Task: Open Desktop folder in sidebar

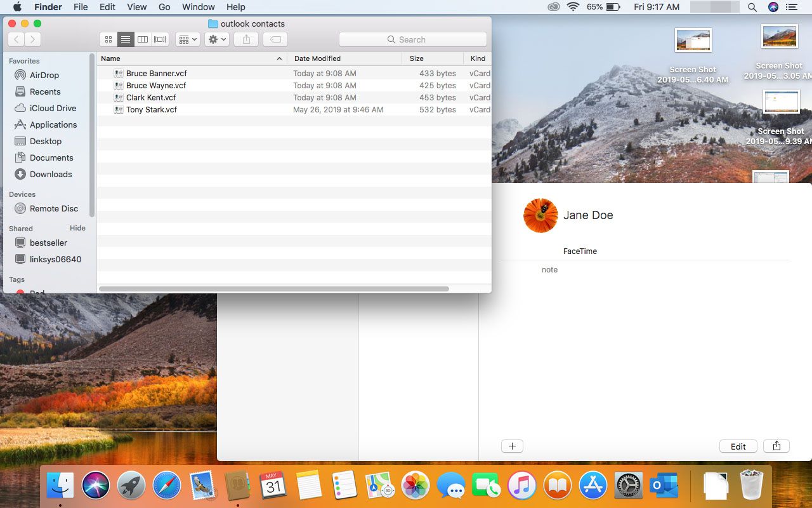Action: pyautogui.click(x=46, y=141)
